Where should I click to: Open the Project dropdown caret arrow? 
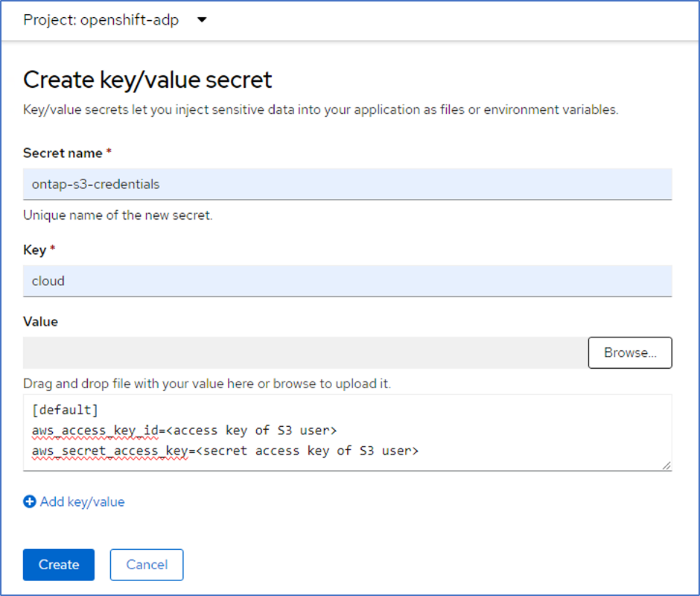(202, 20)
